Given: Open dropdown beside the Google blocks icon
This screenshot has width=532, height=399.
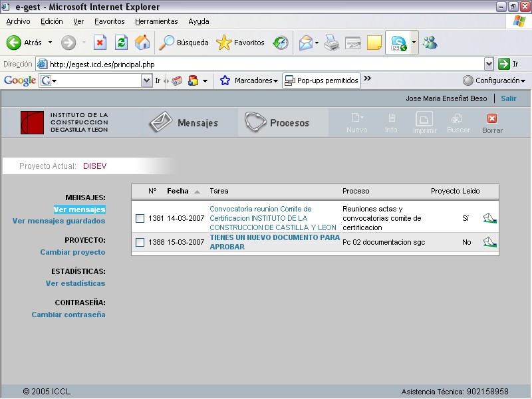Looking at the screenshot, I should pyautogui.click(x=205, y=80).
